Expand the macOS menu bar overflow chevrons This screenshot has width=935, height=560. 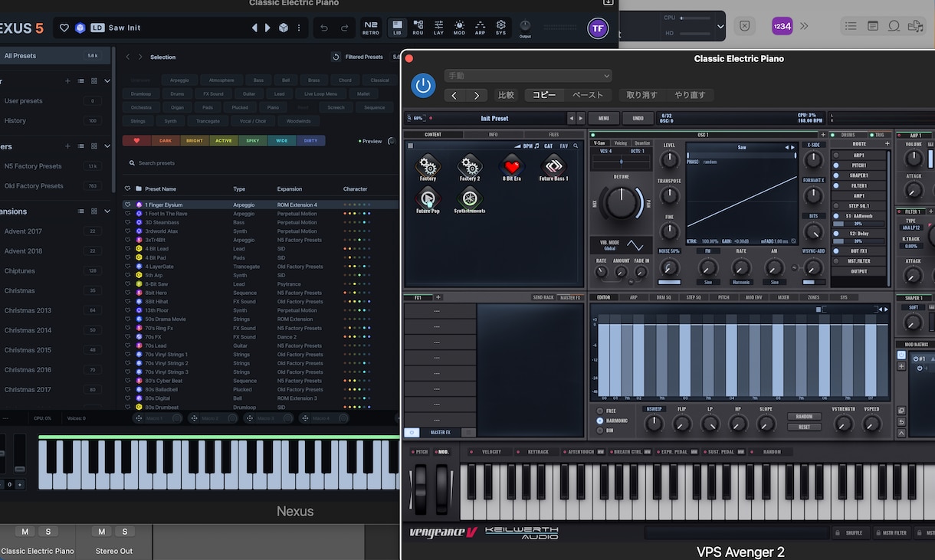pyautogui.click(x=804, y=26)
